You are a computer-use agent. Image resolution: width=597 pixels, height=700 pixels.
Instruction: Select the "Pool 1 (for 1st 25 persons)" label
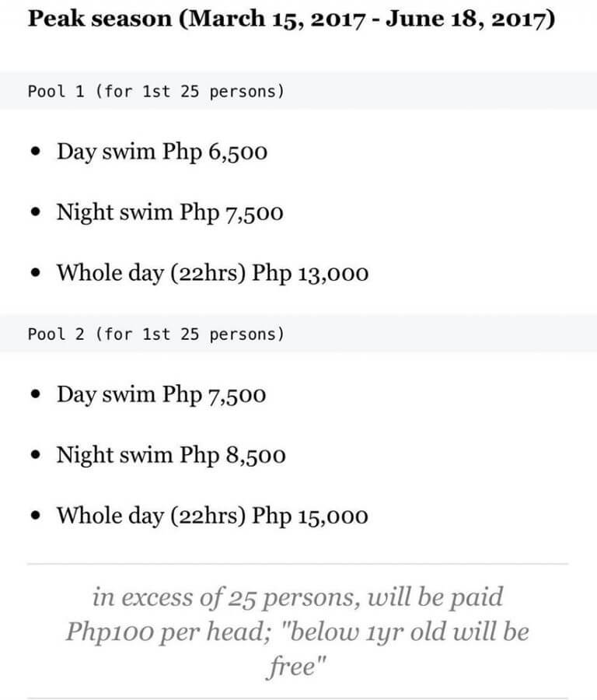[155, 92]
